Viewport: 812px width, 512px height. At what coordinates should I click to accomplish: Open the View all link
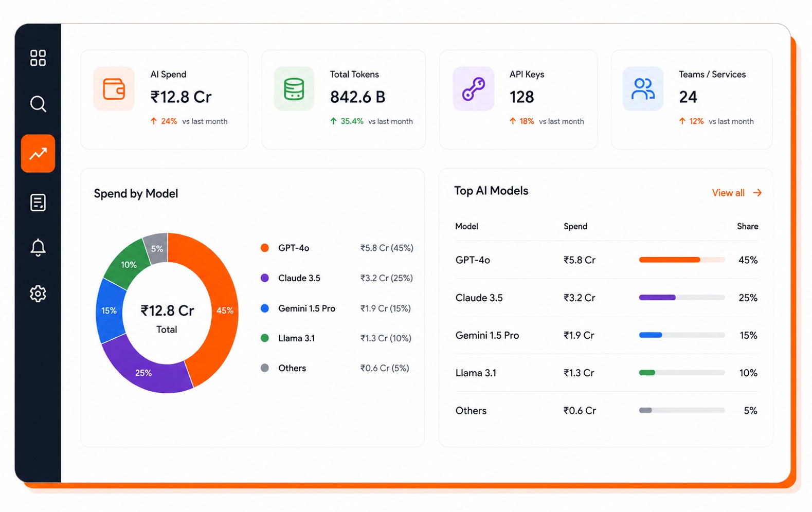click(728, 193)
